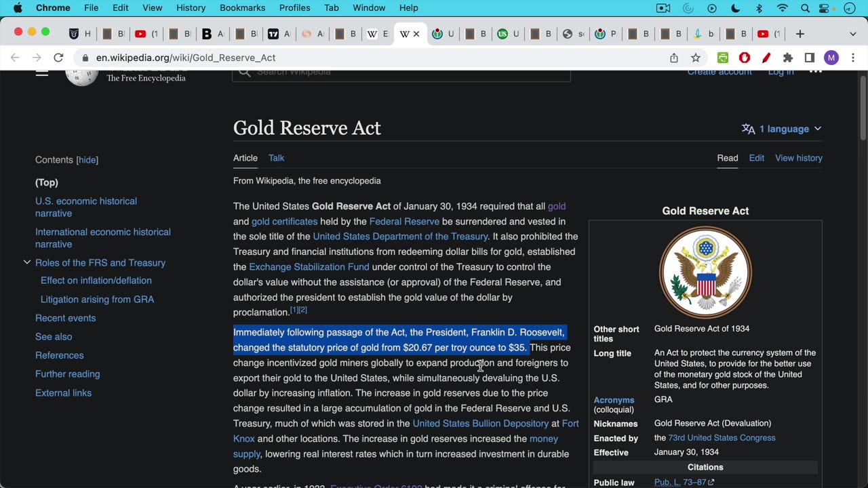Switch to the Talk tab
This screenshot has height=488, width=868.
(x=276, y=158)
